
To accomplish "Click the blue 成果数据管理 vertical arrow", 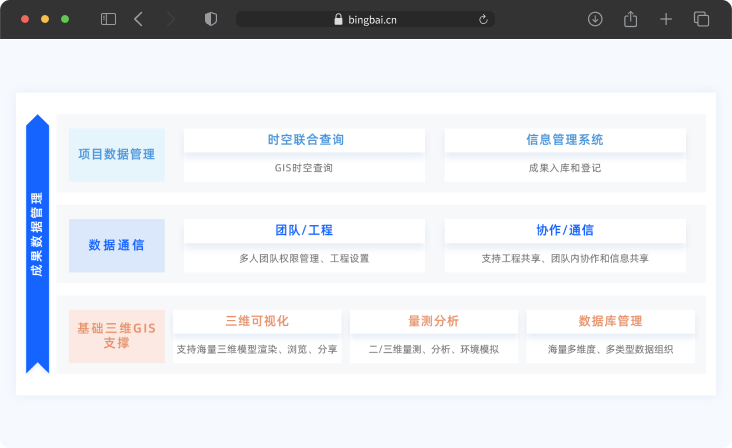I will pyautogui.click(x=37, y=244).
